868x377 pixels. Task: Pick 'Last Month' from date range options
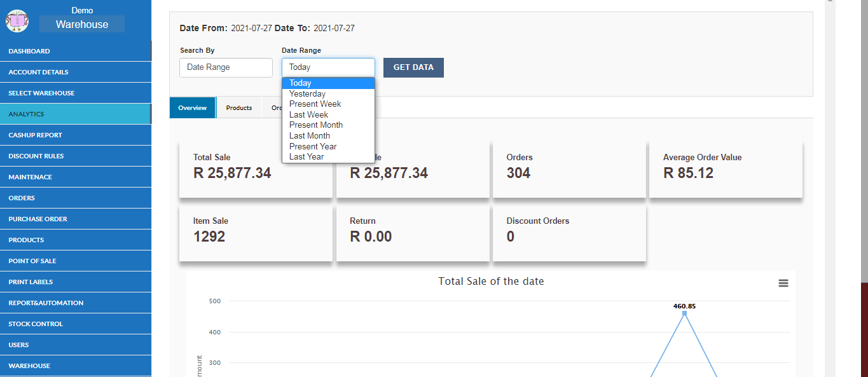309,135
